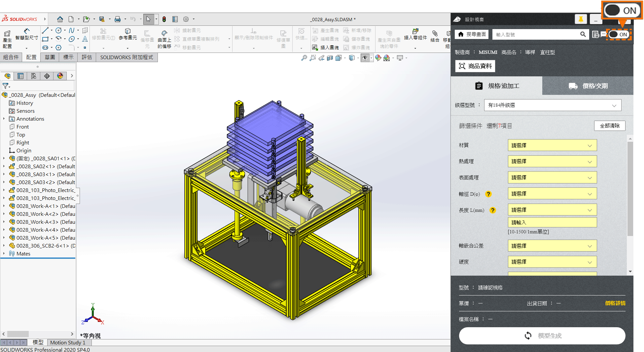Select the Zoom to Area tool
Viewport: 644px width, 352px height.
point(313,58)
